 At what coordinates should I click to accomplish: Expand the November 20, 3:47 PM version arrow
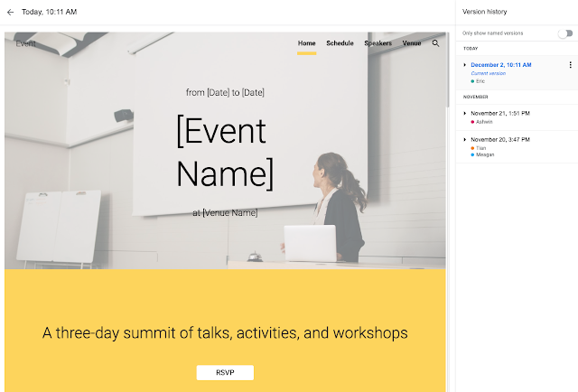coord(464,140)
